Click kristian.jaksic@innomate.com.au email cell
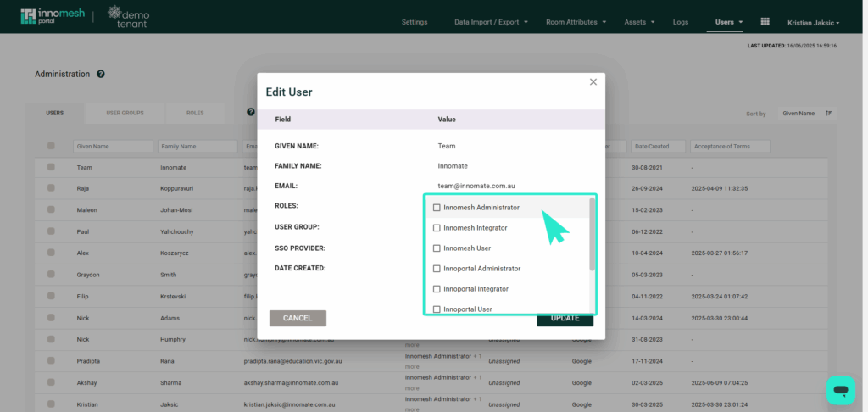The height and width of the screenshot is (412, 868). (x=292, y=404)
